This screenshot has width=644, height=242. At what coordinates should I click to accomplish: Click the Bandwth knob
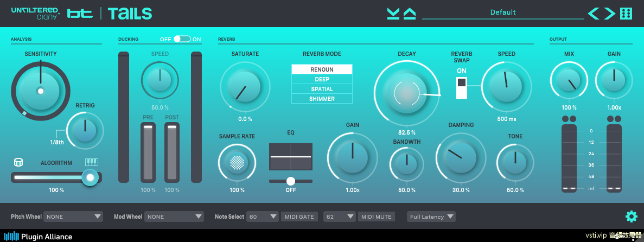pos(406,163)
